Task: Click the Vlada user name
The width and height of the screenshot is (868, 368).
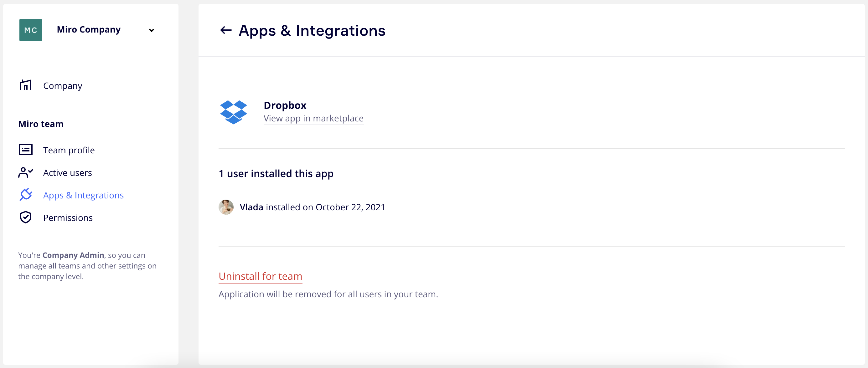Action: pyautogui.click(x=251, y=207)
